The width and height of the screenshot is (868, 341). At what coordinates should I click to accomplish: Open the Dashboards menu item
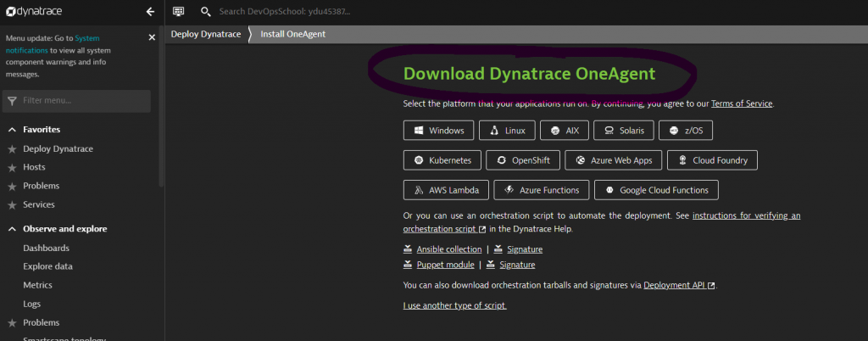coord(46,248)
